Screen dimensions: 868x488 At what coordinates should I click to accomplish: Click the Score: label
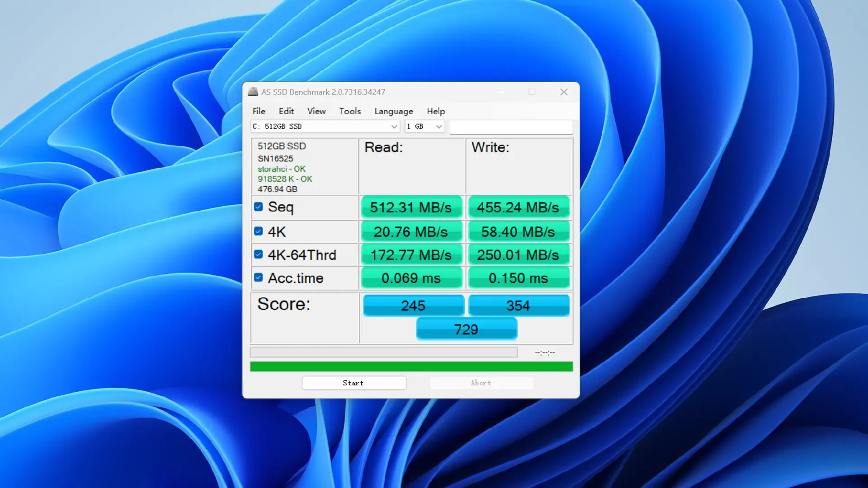[284, 304]
